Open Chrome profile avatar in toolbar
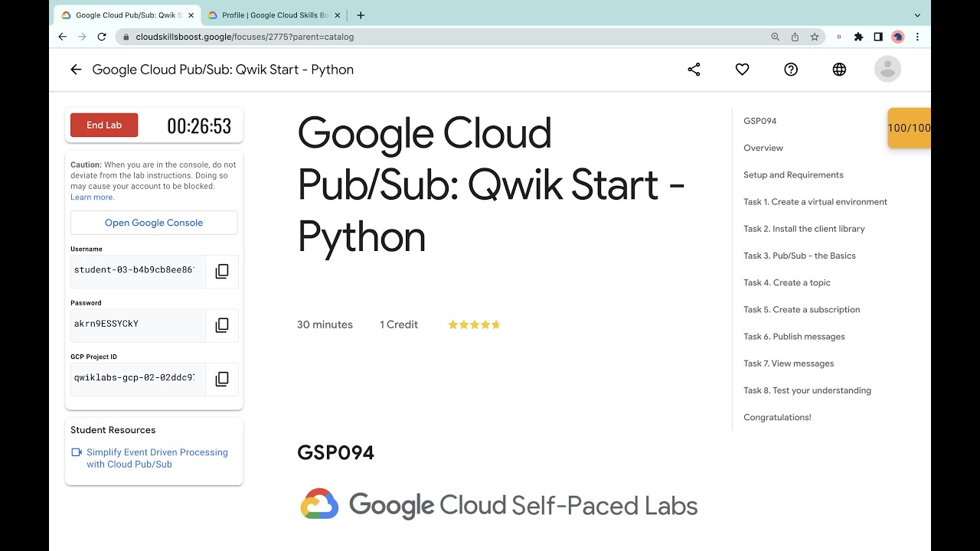Screen dimensions: 980x551 click(898, 37)
